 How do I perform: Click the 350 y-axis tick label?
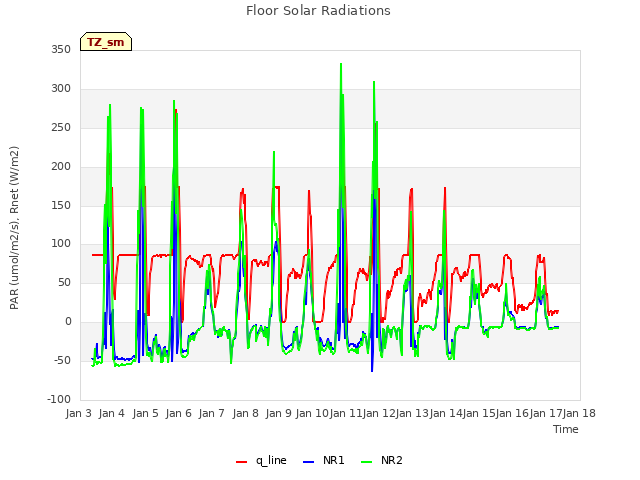tap(61, 50)
